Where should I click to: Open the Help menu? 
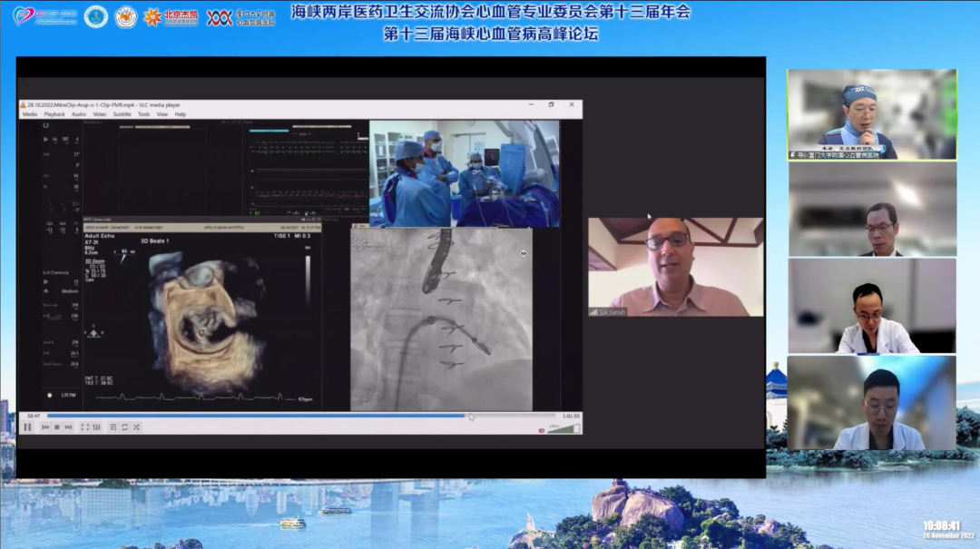(x=180, y=114)
